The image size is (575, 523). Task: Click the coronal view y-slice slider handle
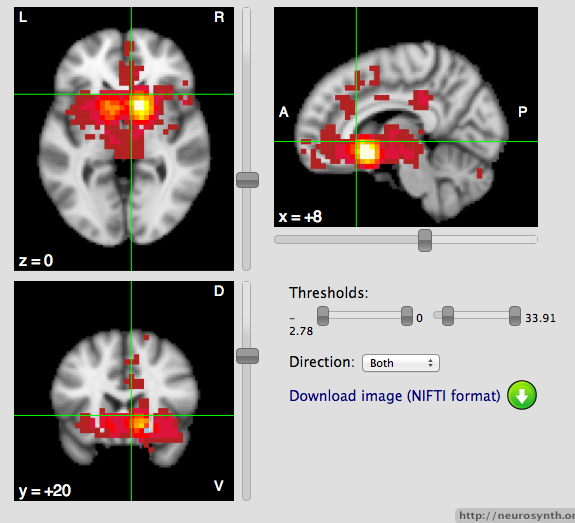coord(248,356)
